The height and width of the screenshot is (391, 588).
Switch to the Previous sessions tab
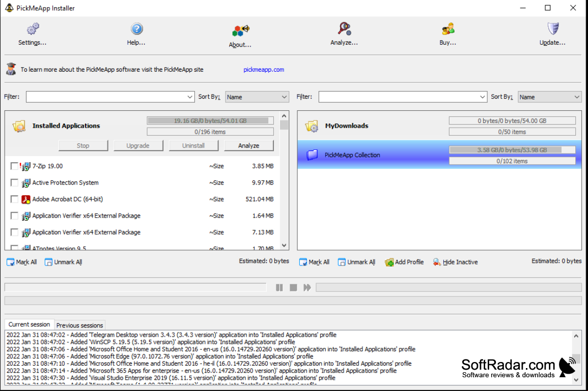[x=79, y=325]
